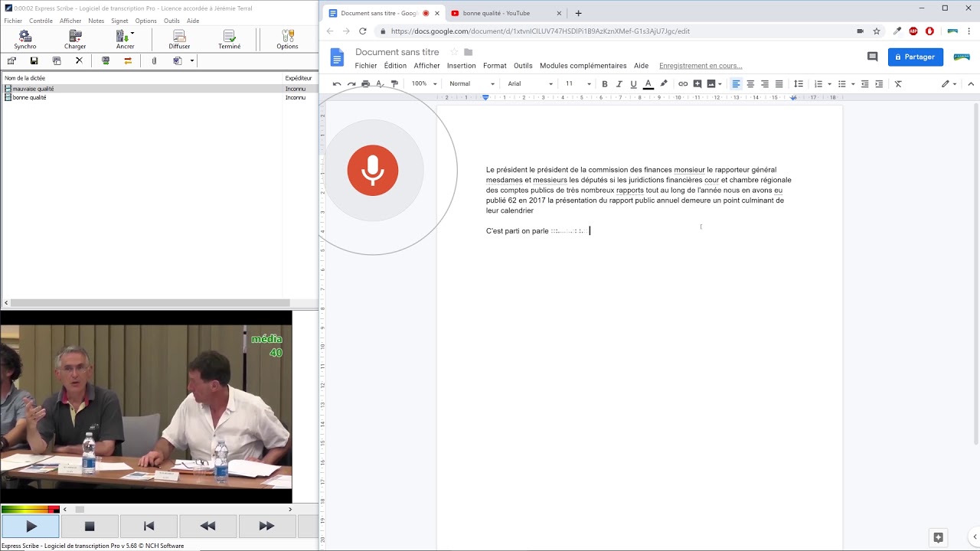Switch to the 'bonne qualité - YouTube' tab

(496, 13)
